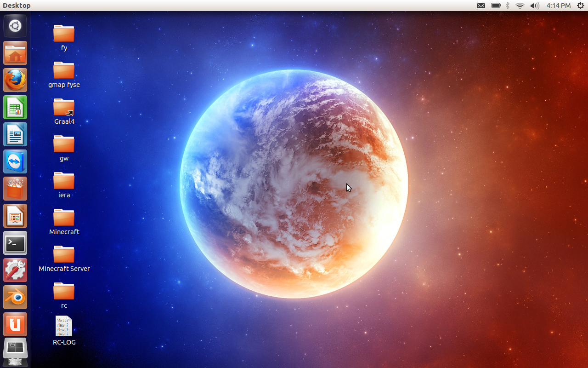Open Ubuntu Software Center shopping bag icon
The image size is (588, 368).
click(x=15, y=189)
